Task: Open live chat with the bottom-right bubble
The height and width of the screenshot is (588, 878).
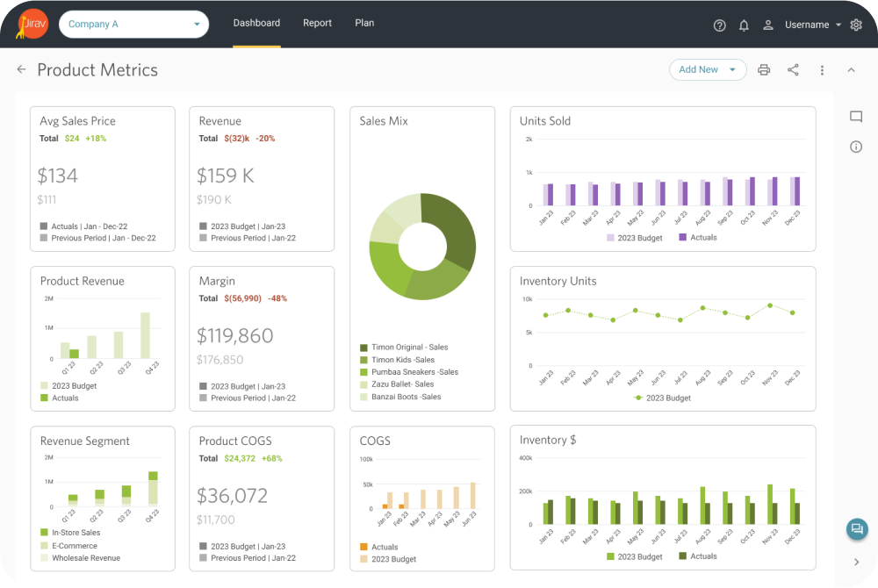Action: 857,529
